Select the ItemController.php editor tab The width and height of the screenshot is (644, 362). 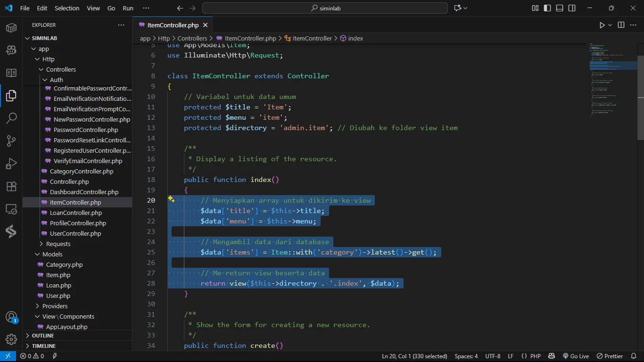click(173, 25)
